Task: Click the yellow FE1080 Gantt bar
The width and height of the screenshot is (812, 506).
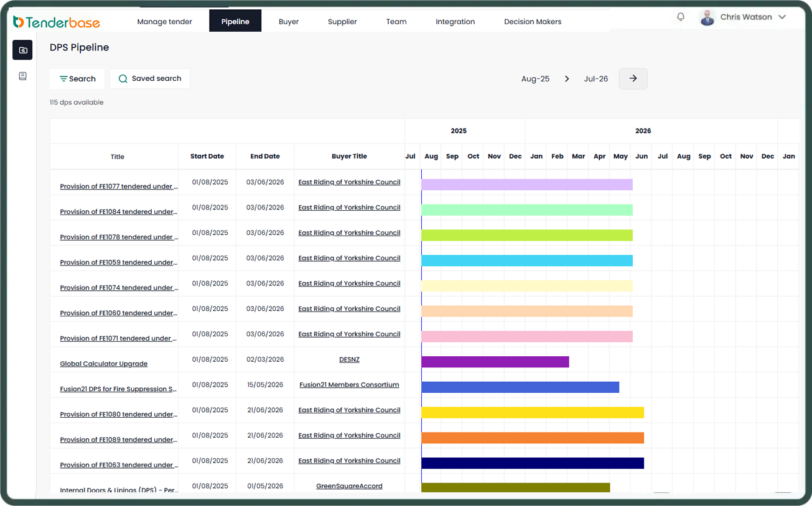Action: pos(533,412)
